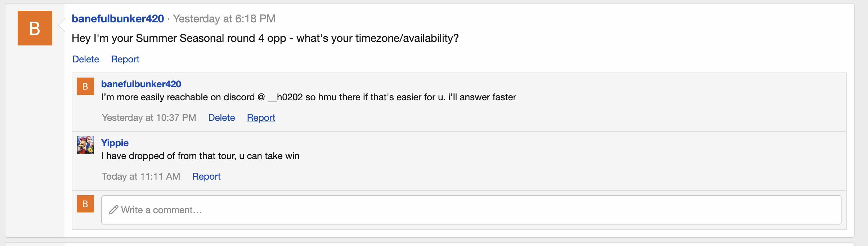Click the pencil icon in comment field
868x246 pixels.
114,210
